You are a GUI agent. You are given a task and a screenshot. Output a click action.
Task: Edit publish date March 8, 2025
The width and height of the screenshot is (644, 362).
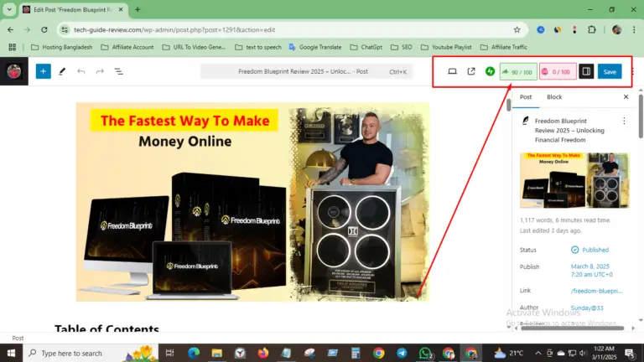(591, 271)
